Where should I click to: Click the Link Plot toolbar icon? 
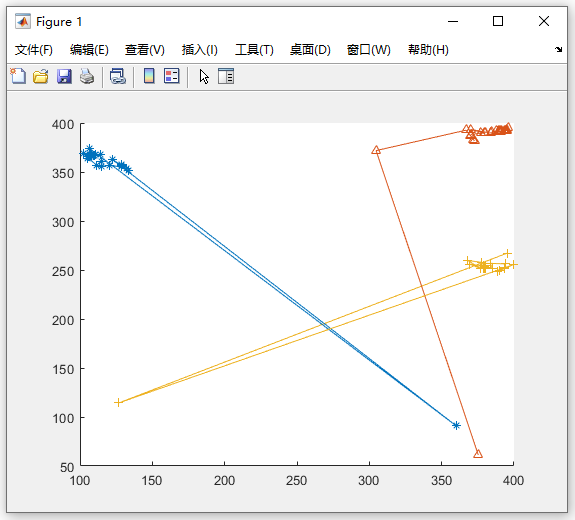click(118, 76)
